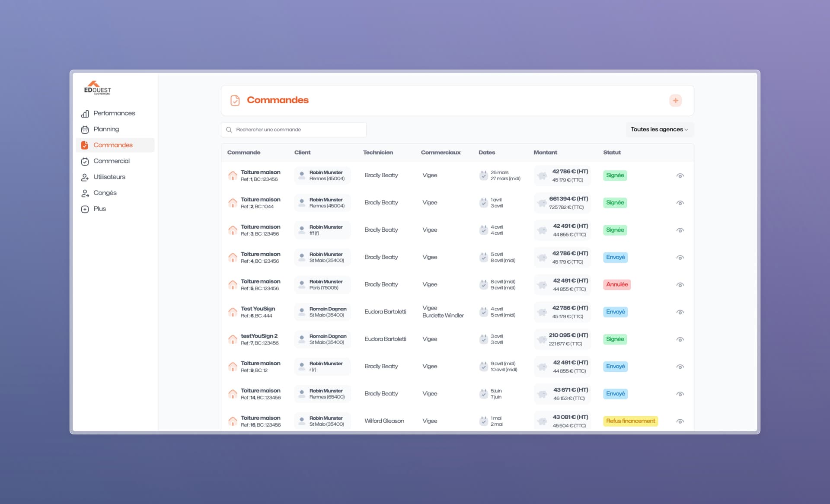Click the orange plus add-order button
Screen dimensions: 830x504
coord(675,101)
